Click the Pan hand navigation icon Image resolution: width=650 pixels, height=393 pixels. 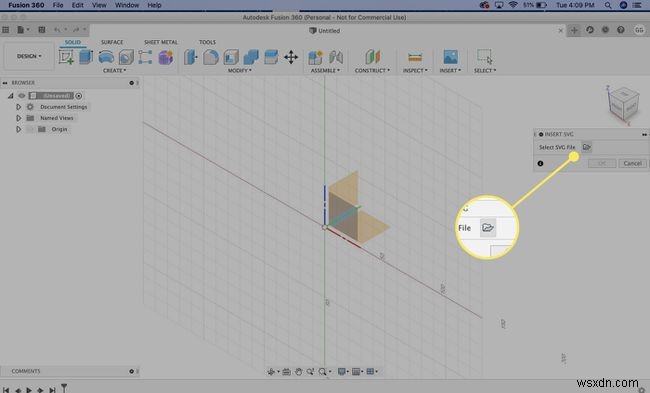[298, 371]
